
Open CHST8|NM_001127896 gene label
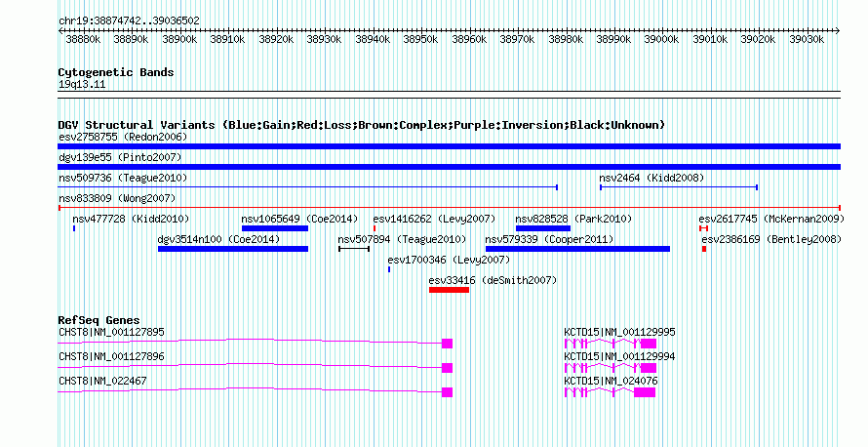point(111,356)
